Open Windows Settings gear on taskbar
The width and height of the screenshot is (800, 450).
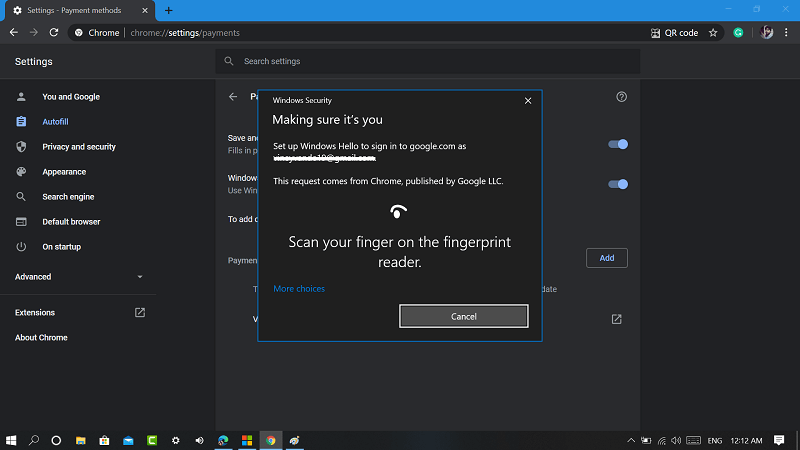tap(176, 440)
